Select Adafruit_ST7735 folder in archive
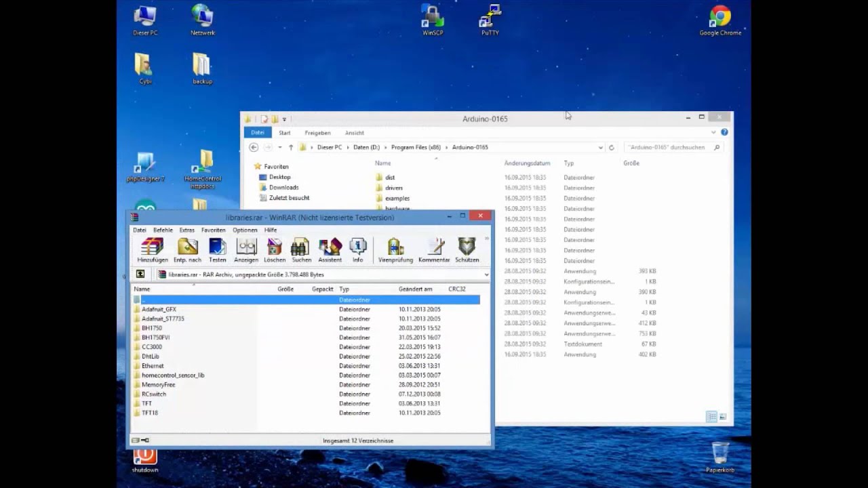The height and width of the screenshot is (488, 868). [x=163, y=319]
